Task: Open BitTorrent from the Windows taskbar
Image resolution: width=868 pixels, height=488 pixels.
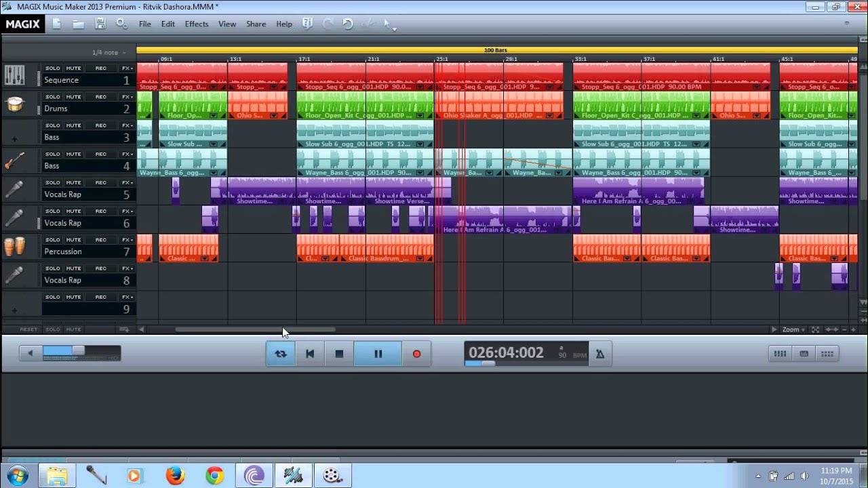Action: tap(254, 476)
